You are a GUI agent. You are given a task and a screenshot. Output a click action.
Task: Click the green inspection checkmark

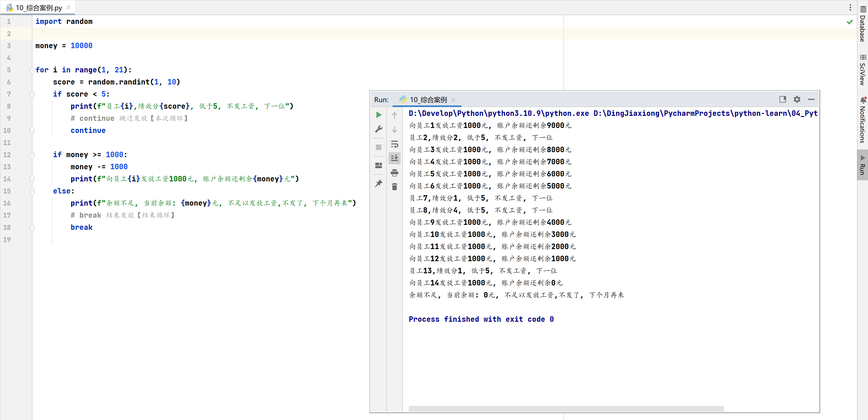pyautogui.click(x=850, y=22)
